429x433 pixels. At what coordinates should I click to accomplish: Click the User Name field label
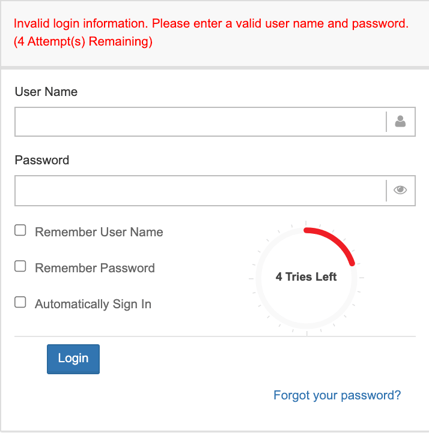point(46,92)
